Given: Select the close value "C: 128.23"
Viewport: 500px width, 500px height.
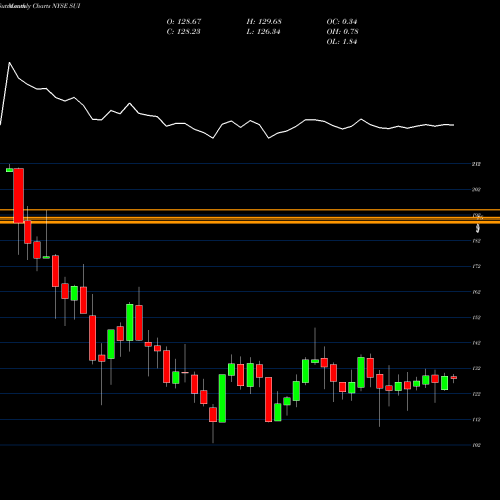Looking at the screenshot, I should [183, 32].
